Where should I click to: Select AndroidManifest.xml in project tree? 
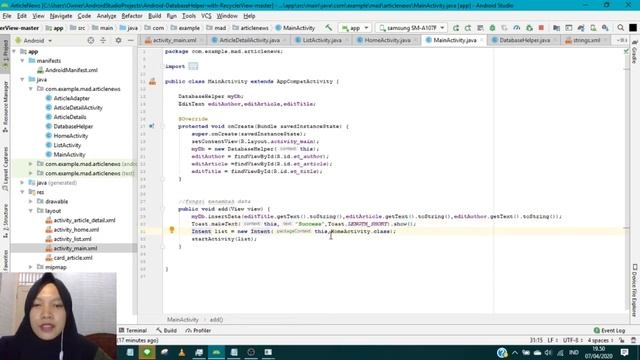pos(71,70)
